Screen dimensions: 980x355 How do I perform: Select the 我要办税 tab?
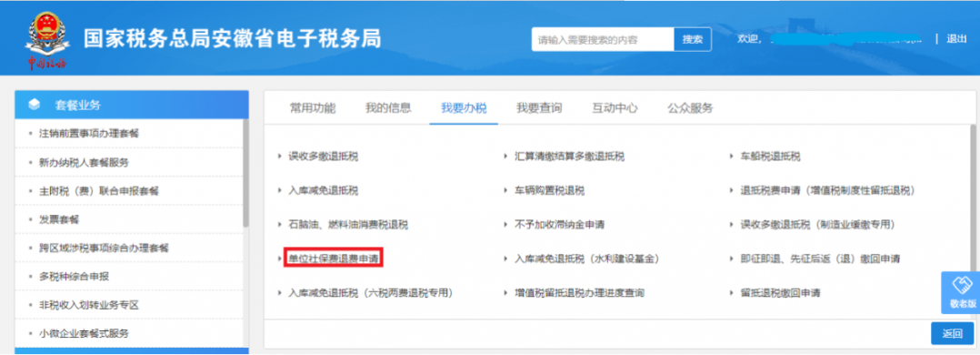click(464, 107)
